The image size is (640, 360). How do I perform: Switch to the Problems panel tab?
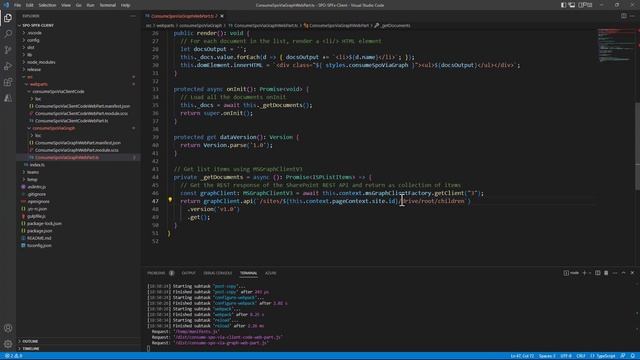[x=156, y=273]
